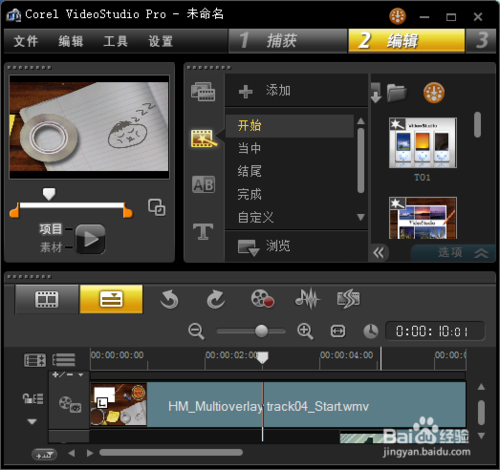
Task: Open the 工具 menu
Action: click(115, 41)
